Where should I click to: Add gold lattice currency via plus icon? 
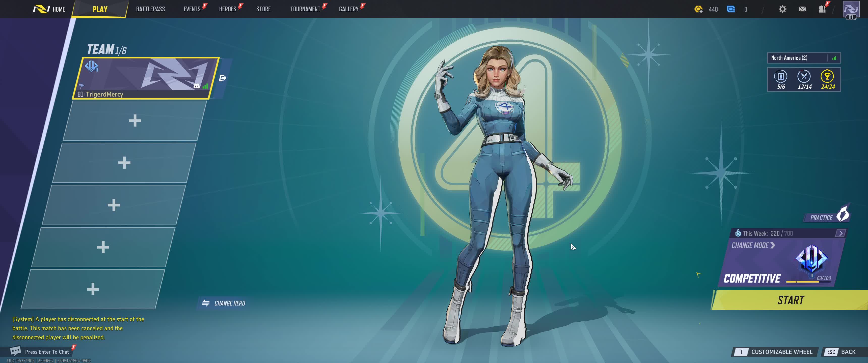click(698, 9)
